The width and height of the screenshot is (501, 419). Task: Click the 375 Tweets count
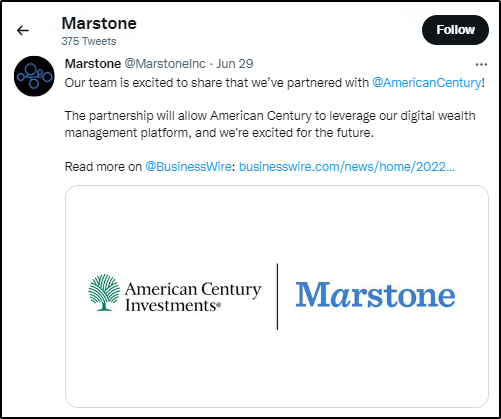point(89,41)
